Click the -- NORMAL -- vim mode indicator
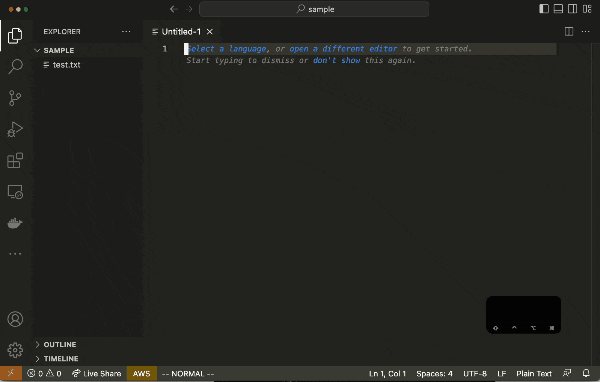 (x=188, y=373)
